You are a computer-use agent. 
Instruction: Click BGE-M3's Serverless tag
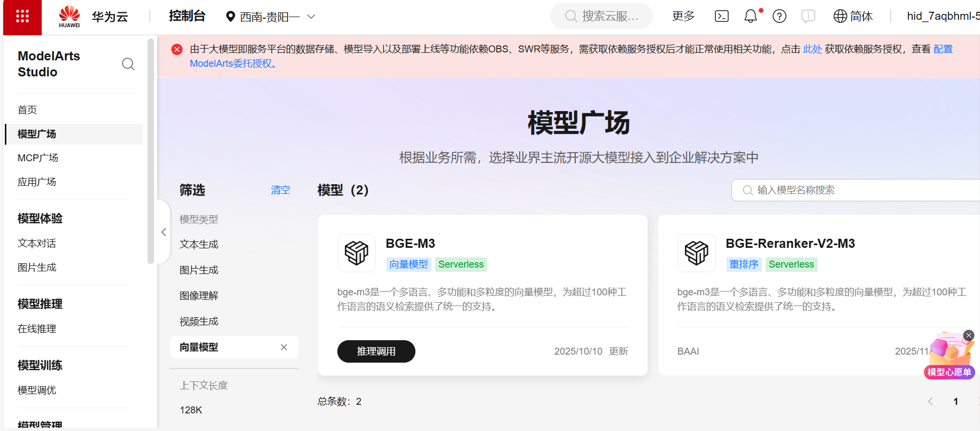point(461,264)
